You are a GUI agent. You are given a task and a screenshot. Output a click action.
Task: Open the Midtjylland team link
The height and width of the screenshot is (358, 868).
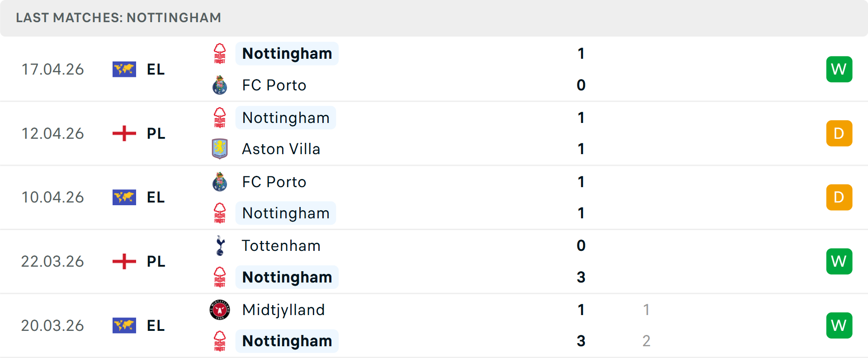pyautogui.click(x=283, y=310)
